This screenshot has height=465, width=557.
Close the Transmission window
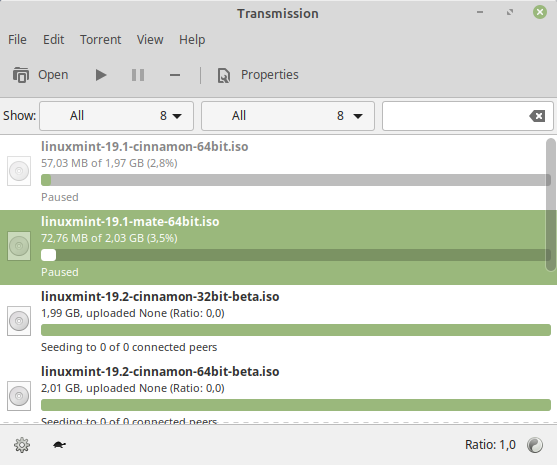click(540, 12)
